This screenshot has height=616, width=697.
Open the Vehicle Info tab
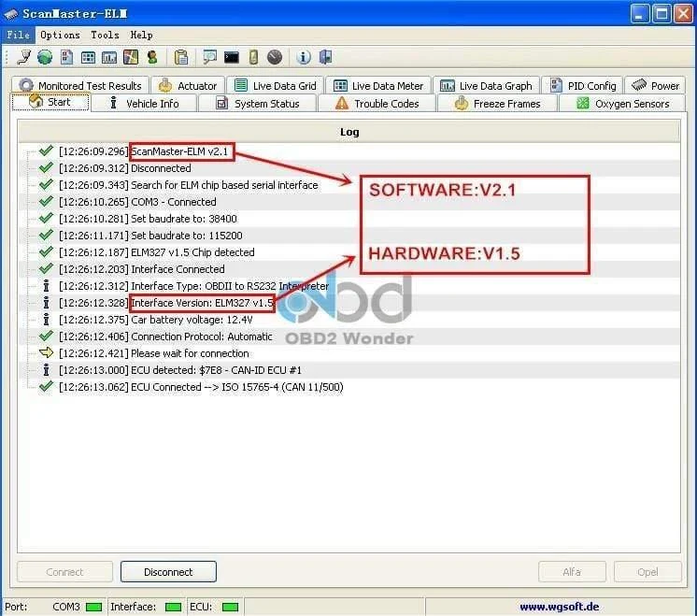click(144, 103)
